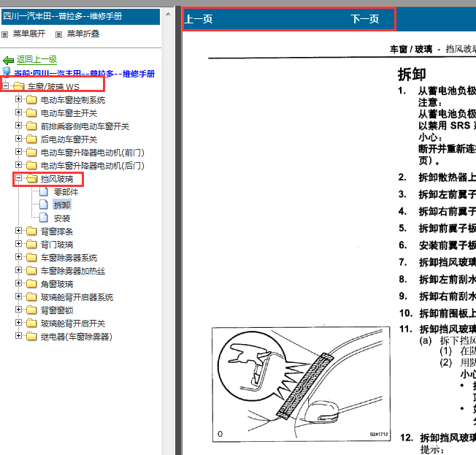The width and height of the screenshot is (476, 455).
Task: Click the 四川一汽丰田--普拉多--维修手册 title header
Action: click(80, 16)
